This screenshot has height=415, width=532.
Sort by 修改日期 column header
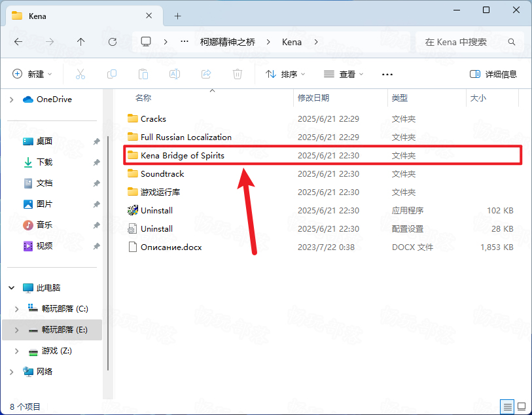coord(313,98)
